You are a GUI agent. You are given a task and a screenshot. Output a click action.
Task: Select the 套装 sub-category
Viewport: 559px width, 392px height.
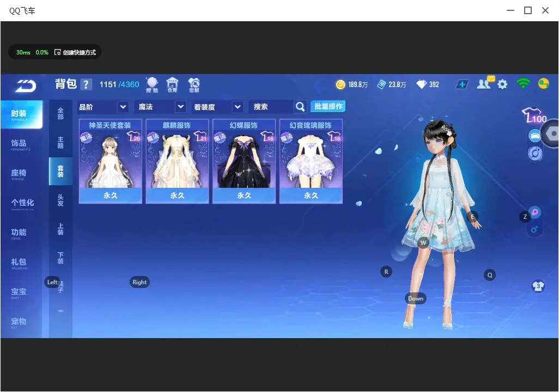point(60,171)
